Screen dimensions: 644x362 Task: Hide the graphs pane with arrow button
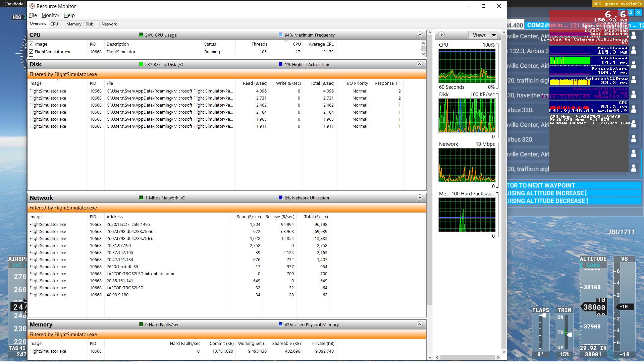(x=441, y=35)
